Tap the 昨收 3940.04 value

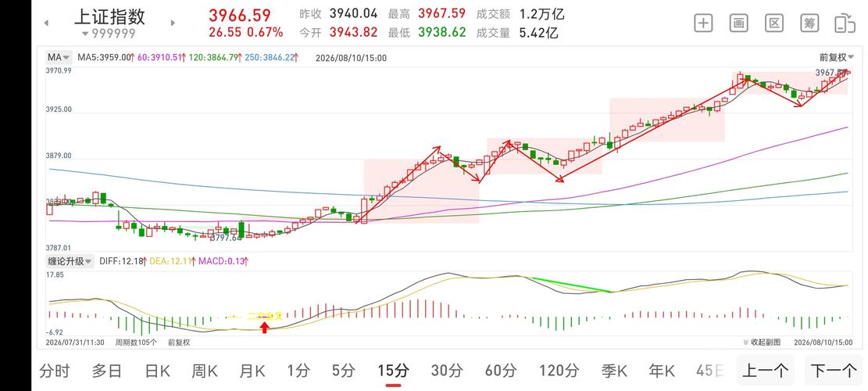(353, 14)
